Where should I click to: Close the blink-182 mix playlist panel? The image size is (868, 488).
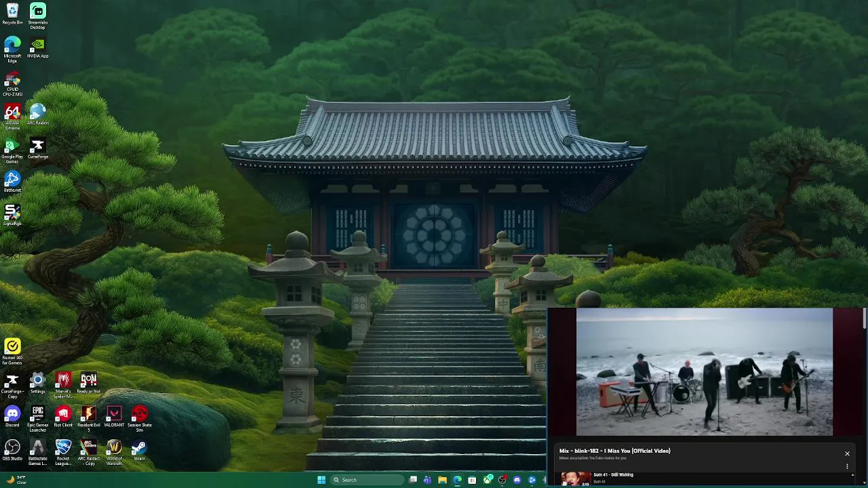pyautogui.click(x=847, y=453)
